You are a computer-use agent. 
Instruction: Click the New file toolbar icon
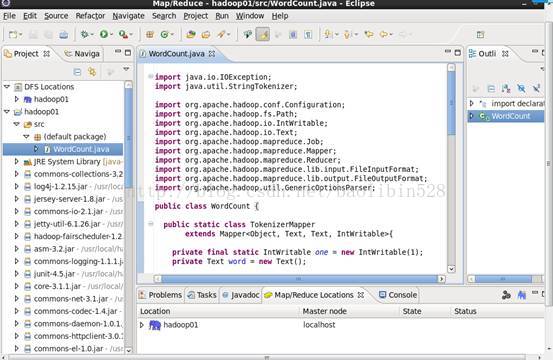tap(13, 35)
